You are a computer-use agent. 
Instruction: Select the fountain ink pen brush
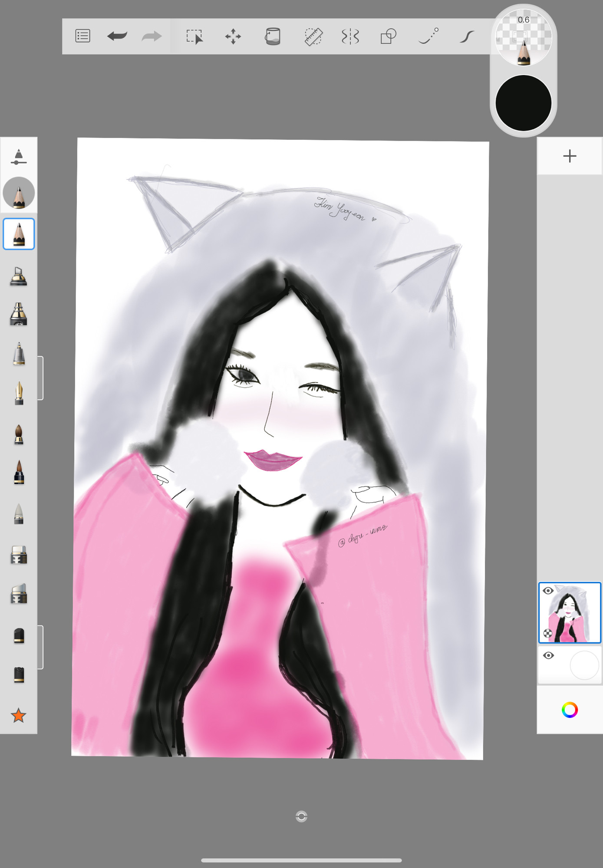click(x=19, y=393)
